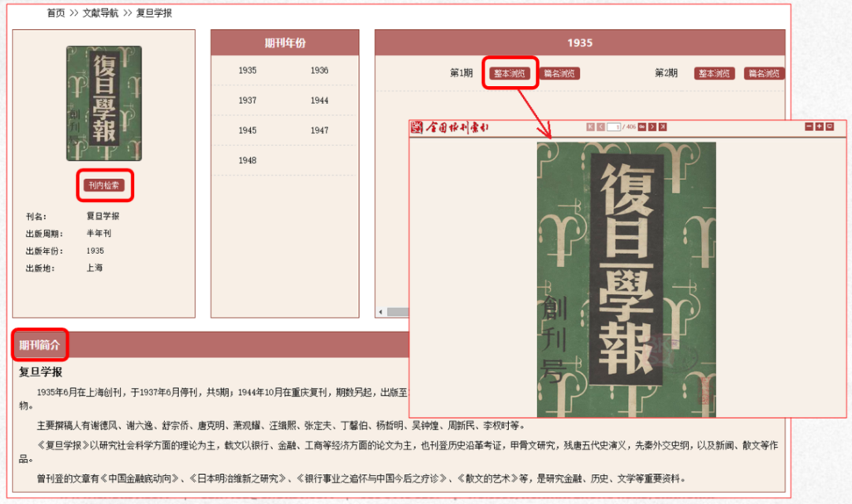This screenshot has height=504, width=852.
Task: Click 复旦学报 breadcrumb item
Action: tap(154, 13)
